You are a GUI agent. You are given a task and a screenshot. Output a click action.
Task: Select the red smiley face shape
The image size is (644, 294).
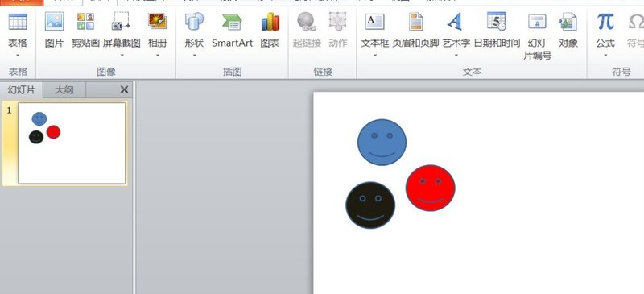[x=430, y=188]
